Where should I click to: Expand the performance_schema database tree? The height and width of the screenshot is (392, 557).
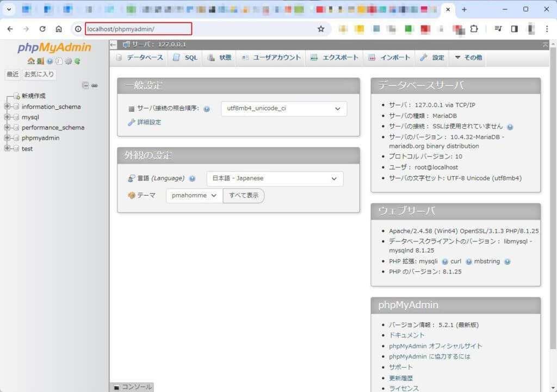click(x=7, y=127)
